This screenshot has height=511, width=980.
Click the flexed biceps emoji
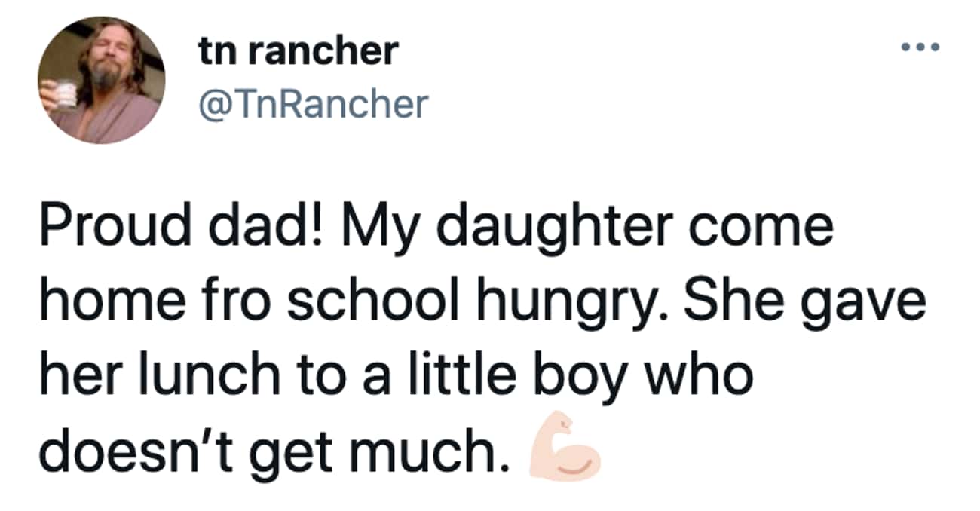tap(565, 454)
